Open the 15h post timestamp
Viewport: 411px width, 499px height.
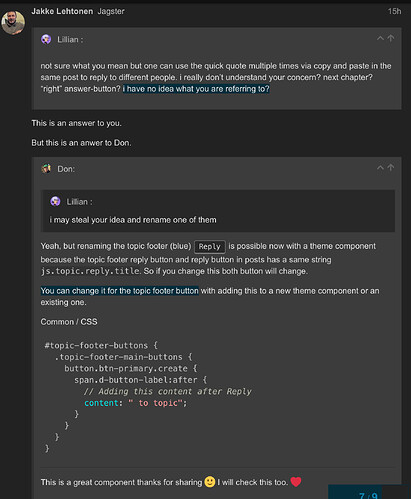(x=394, y=11)
